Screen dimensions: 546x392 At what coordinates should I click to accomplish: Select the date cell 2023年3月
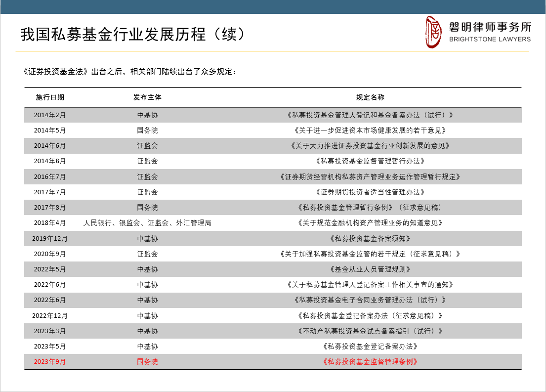coord(50,331)
